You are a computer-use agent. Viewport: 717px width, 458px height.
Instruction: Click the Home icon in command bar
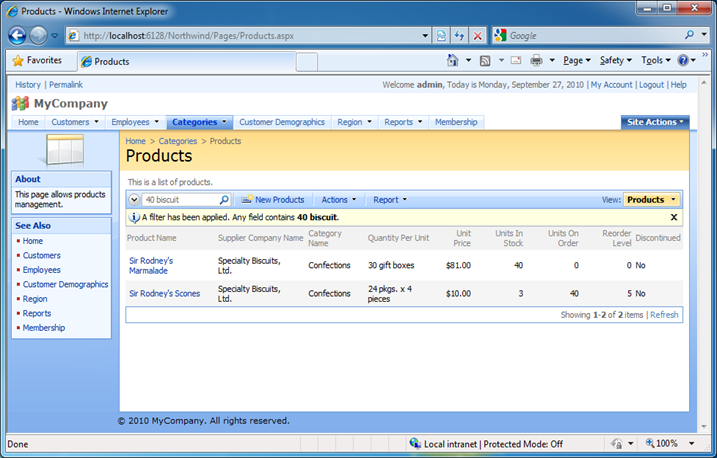pos(453,61)
